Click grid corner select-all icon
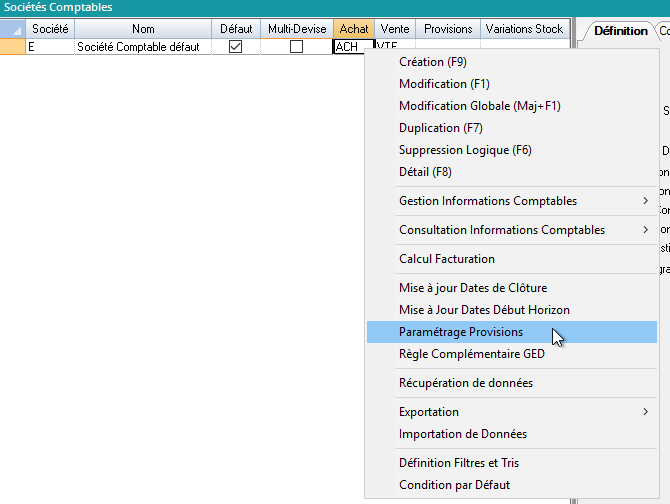670x504 pixels. coord(13,29)
